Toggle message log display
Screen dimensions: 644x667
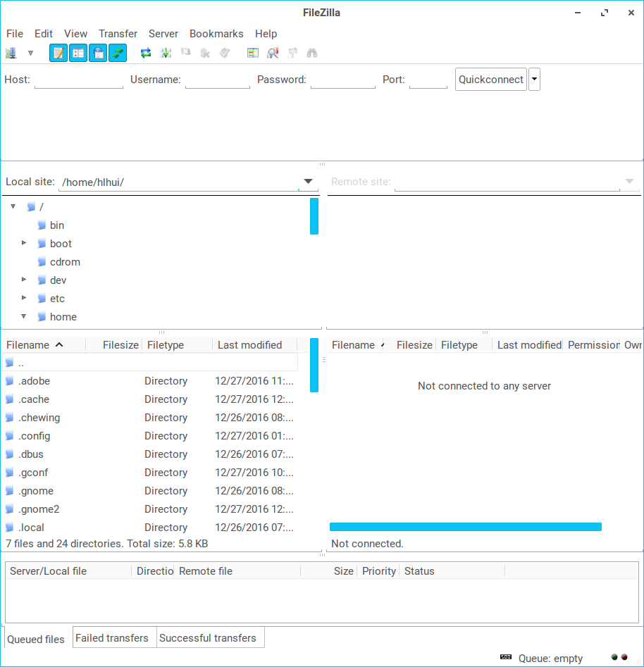point(58,53)
